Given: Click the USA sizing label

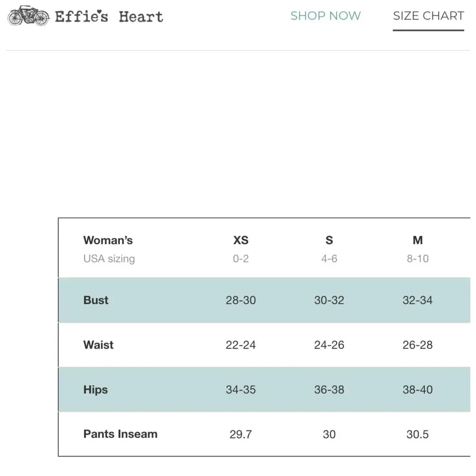Looking at the screenshot, I should click(x=109, y=259).
